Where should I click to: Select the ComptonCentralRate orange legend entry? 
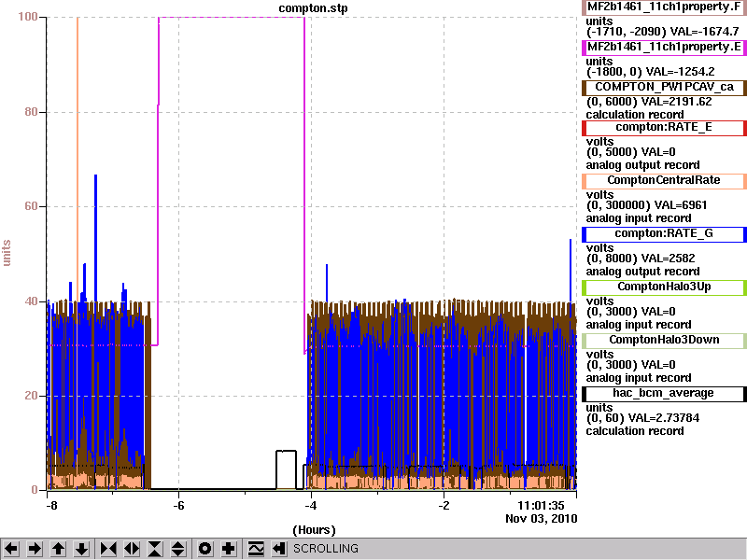pos(664,180)
